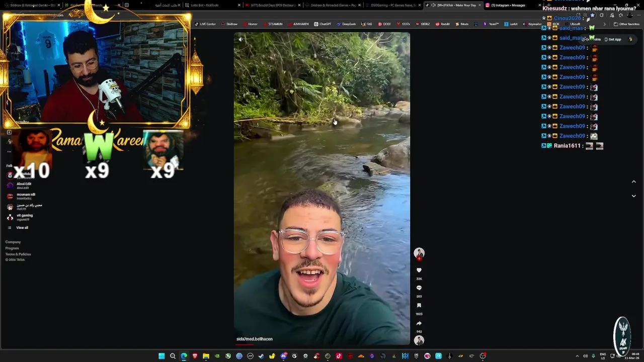Open File Explorer from taskbar
This screenshot has height=362, width=644.
tap(206, 356)
